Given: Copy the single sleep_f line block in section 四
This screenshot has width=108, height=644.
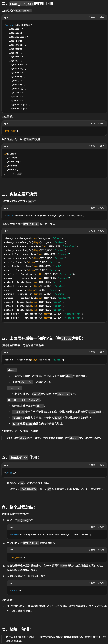Looking at the screenshot, I should 92,352.
